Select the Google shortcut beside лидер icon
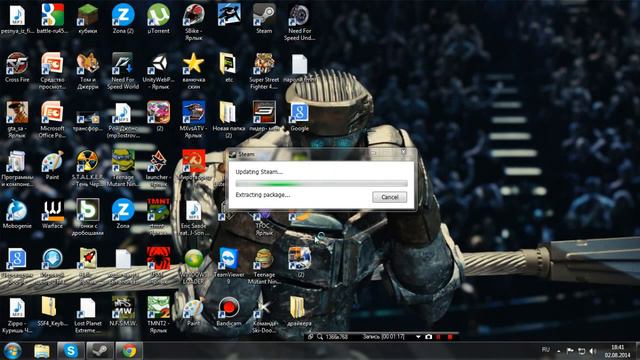The height and width of the screenshot is (360, 640). [x=299, y=116]
